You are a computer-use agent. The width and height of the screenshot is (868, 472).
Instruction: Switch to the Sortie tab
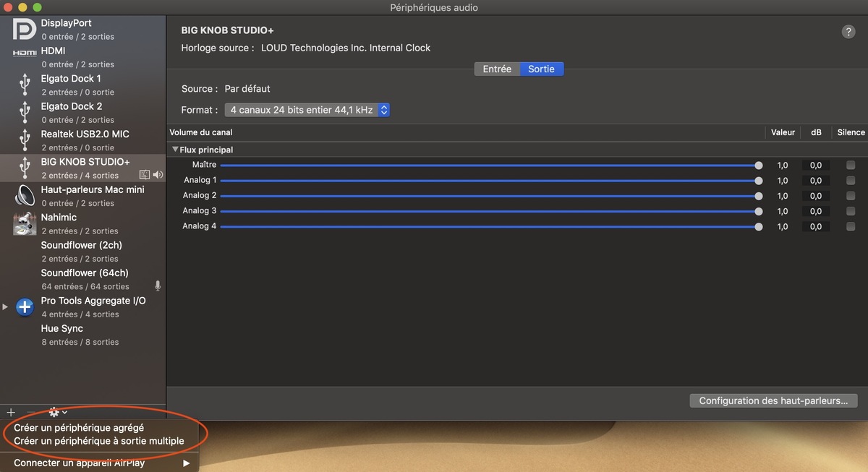tap(542, 69)
